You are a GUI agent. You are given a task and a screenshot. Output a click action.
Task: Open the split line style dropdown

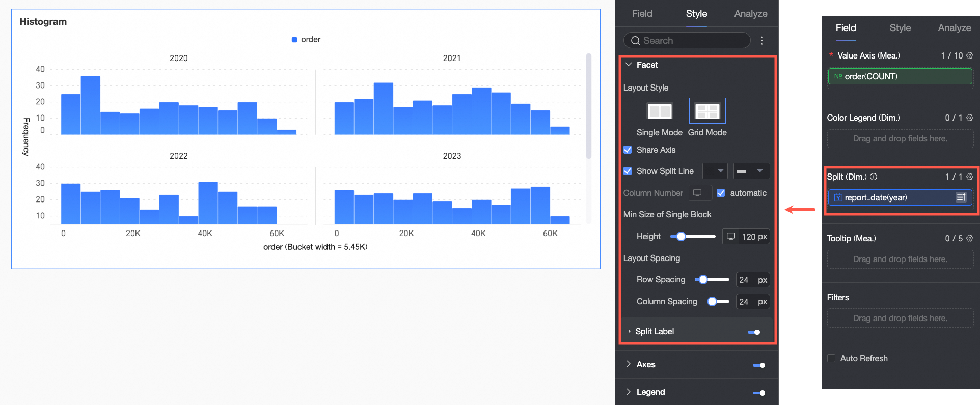pos(751,171)
